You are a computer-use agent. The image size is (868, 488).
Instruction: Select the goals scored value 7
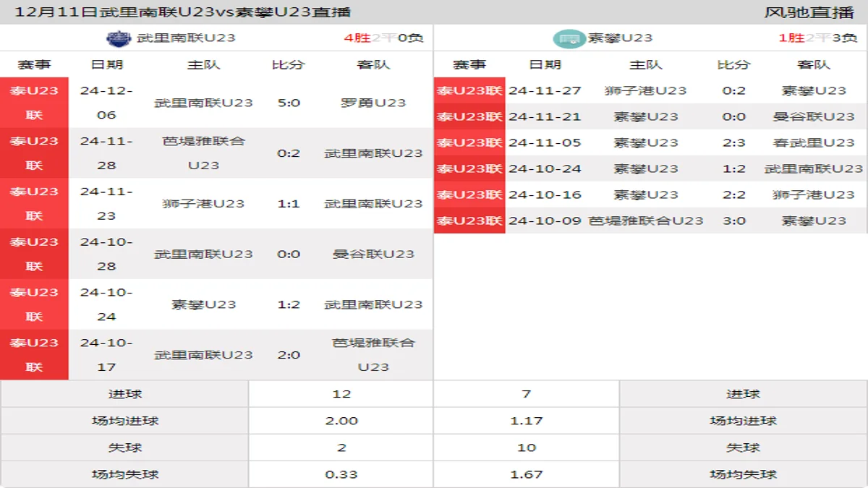[527, 394]
